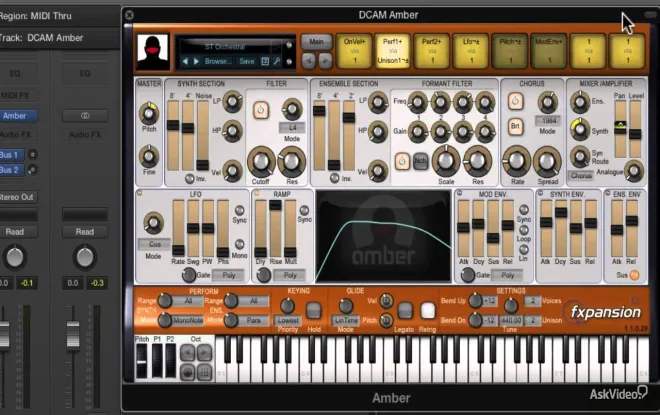
Task: Toggle the Chorus Brt button
Action: 516,127
